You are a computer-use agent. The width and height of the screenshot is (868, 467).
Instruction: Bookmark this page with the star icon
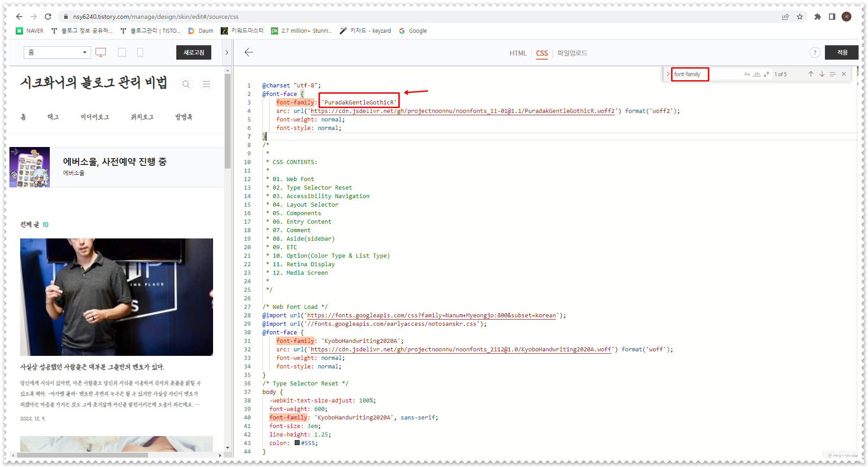pyautogui.click(x=800, y=17)
